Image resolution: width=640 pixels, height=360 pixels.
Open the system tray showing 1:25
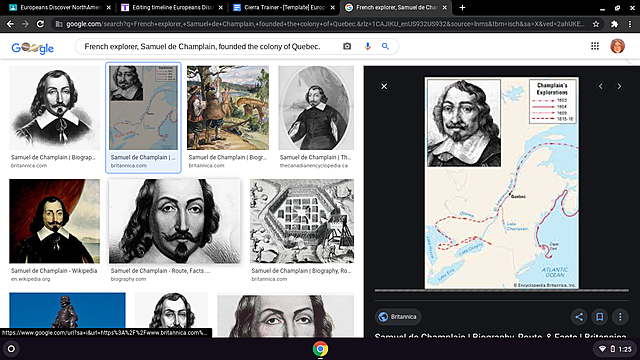click(615, 349)
